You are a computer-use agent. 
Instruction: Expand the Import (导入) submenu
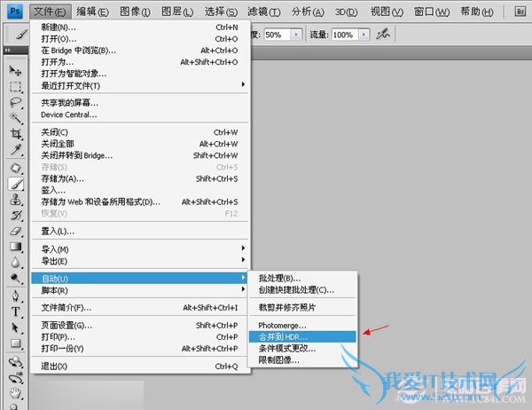140,249
